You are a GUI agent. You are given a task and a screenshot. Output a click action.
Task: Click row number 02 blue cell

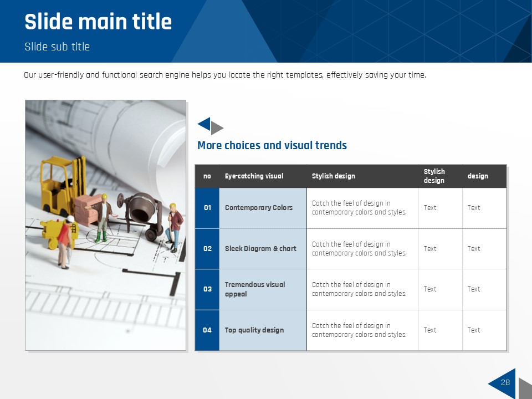point(207,249)
